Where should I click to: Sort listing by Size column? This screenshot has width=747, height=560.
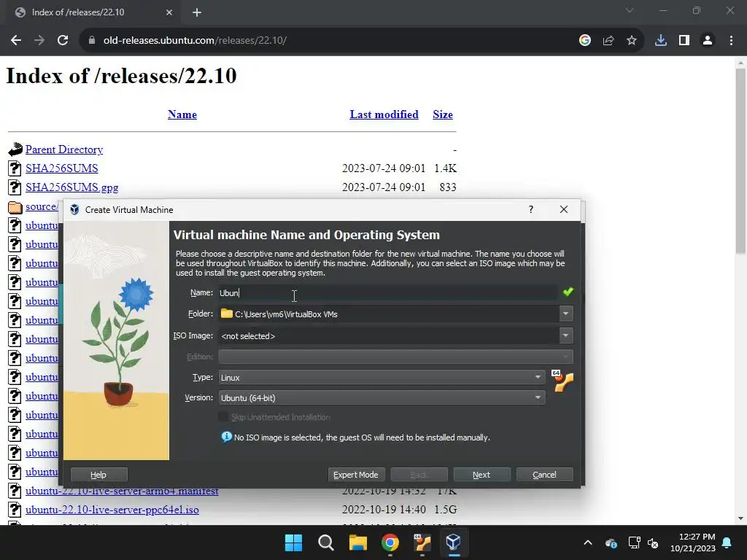pos(443,114)
